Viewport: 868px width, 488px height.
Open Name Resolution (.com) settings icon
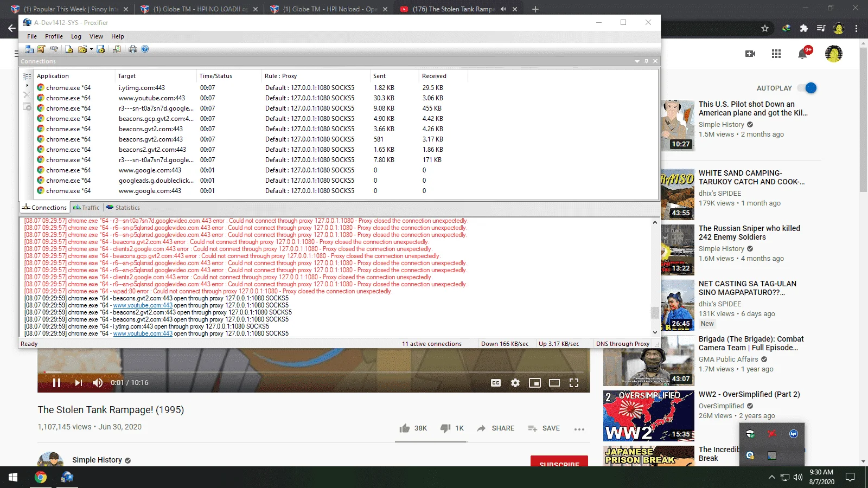pyautogui.click(x=53, y=49)
